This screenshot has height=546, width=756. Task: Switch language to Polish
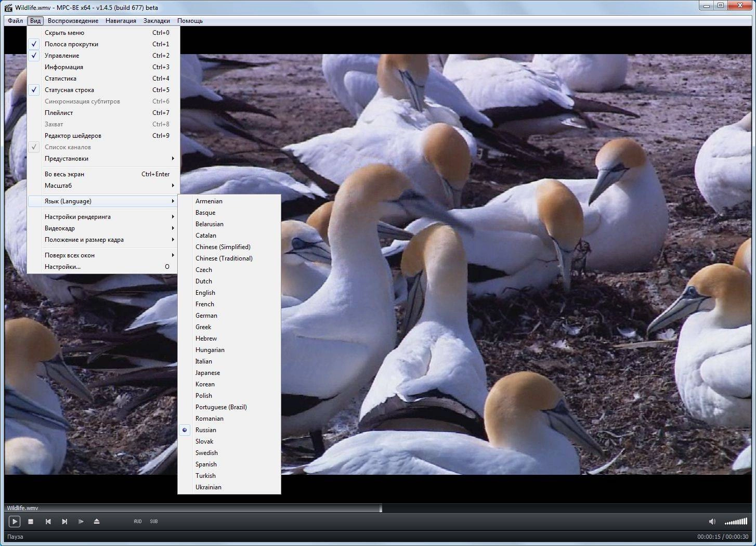(229, 396)
